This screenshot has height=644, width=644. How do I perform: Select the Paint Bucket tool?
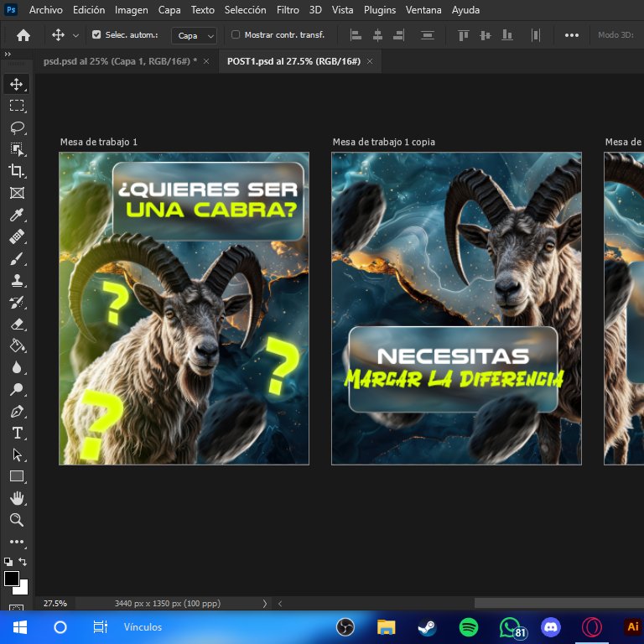tap(17, 345)
